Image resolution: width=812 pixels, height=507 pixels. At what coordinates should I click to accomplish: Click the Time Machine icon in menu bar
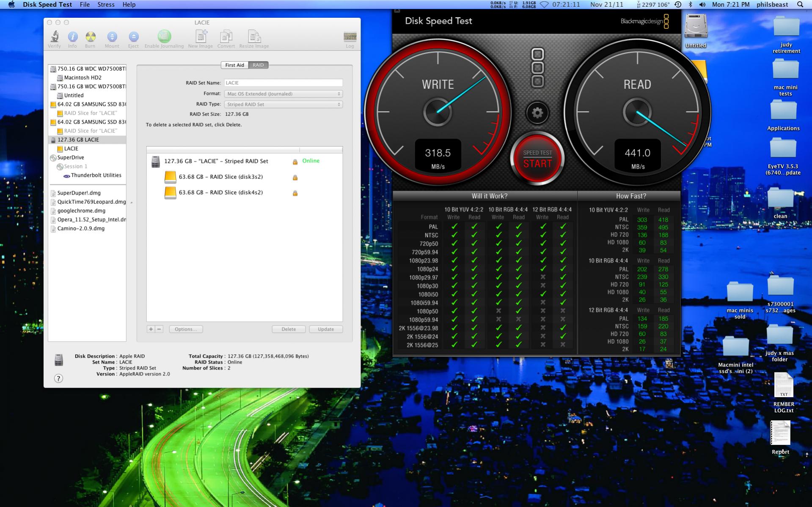click(x=678, y=5)
